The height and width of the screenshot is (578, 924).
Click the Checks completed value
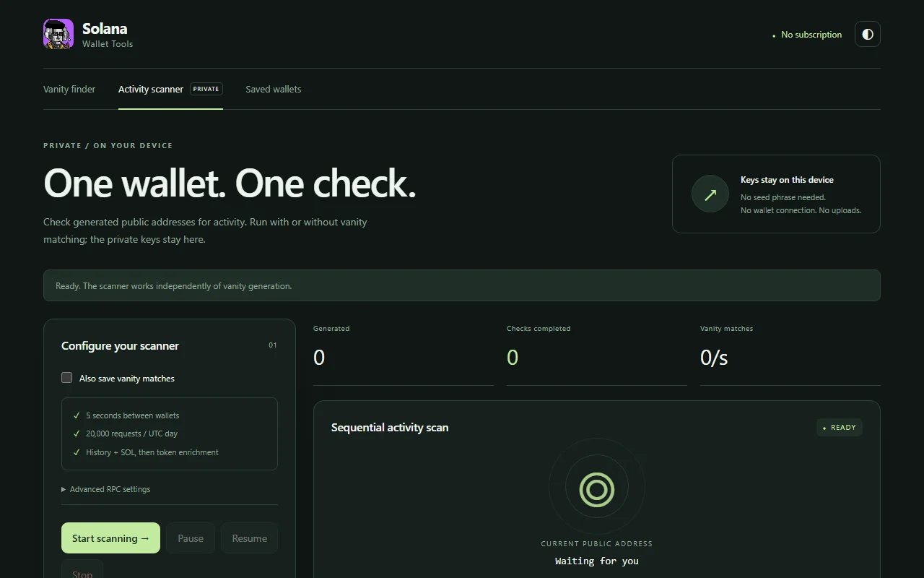513,358
